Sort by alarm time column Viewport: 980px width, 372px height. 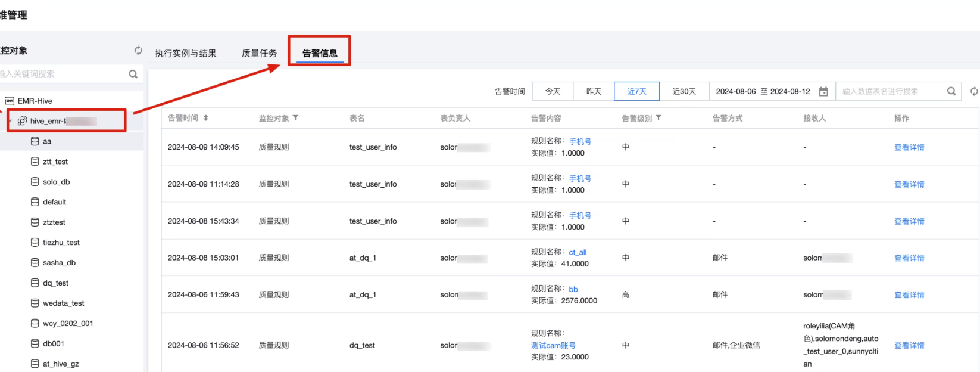205,118
